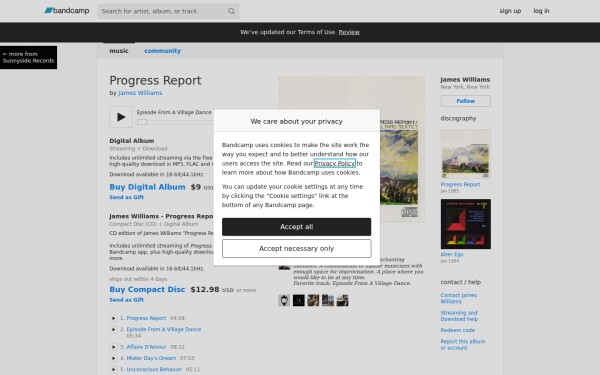600x375 pixels.
Task: Play track 2 Episode From A Village Dance
Action: coord(113,329)
